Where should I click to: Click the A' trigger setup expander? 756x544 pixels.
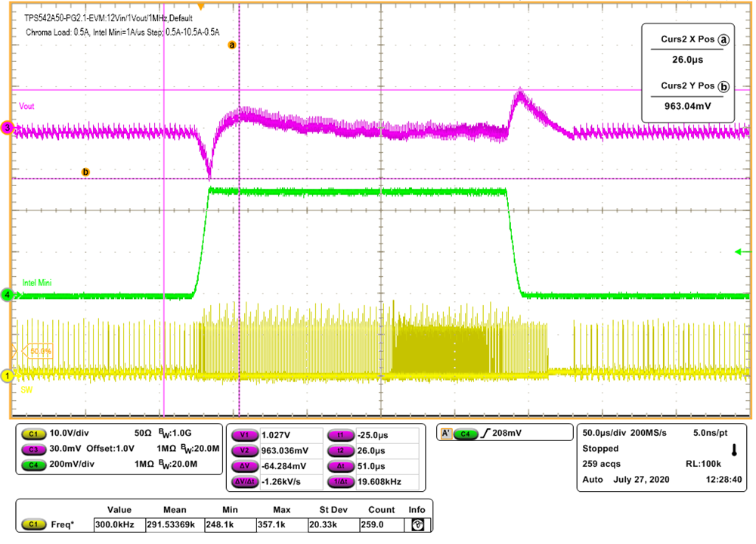(447, 431)
